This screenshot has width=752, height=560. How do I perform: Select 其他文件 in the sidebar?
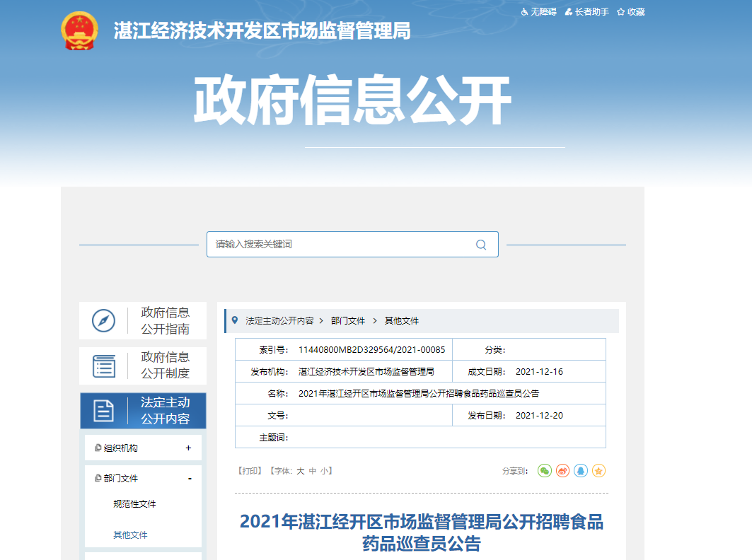[x=130, y=535]
